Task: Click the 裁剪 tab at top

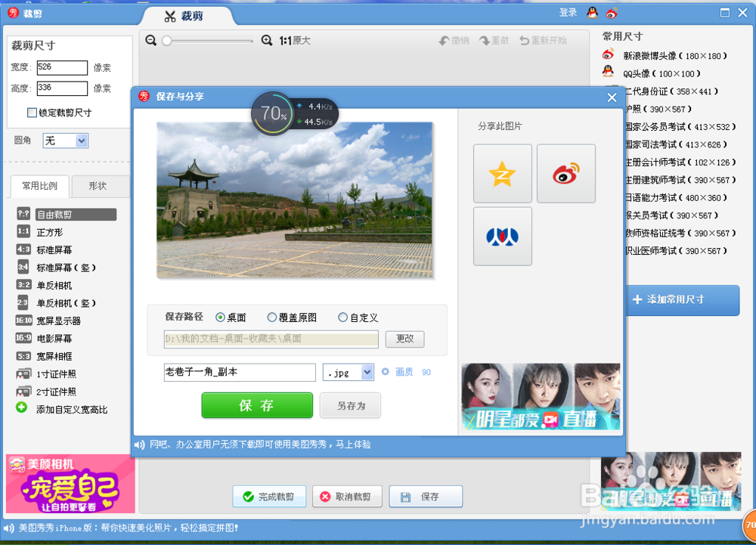Action: [x=185, y=16]
